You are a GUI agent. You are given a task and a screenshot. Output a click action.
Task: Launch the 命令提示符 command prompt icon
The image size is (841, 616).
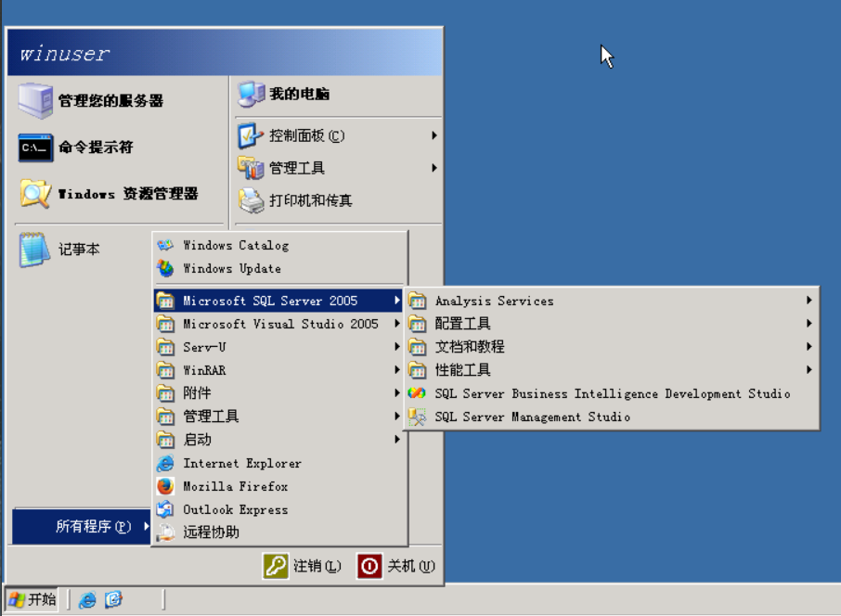tap(35, 148)
